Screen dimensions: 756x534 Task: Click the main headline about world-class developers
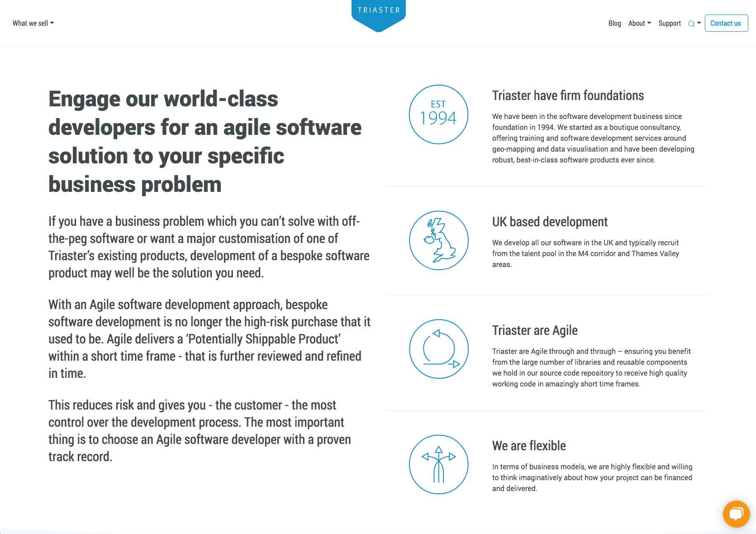pyautogui.click(x=205, y=141)
